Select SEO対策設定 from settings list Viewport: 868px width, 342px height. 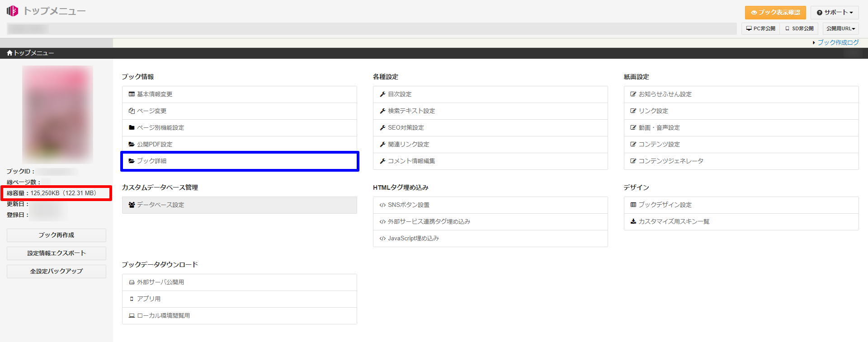406,128
